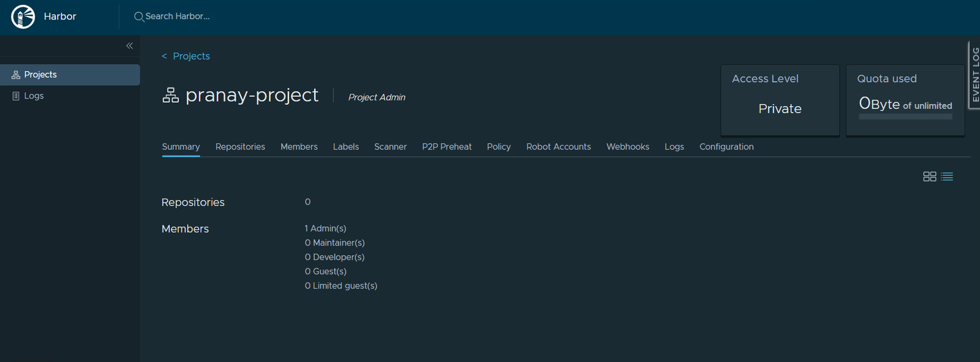Click the 0 Limited guest(s) entry

(341, 286)
